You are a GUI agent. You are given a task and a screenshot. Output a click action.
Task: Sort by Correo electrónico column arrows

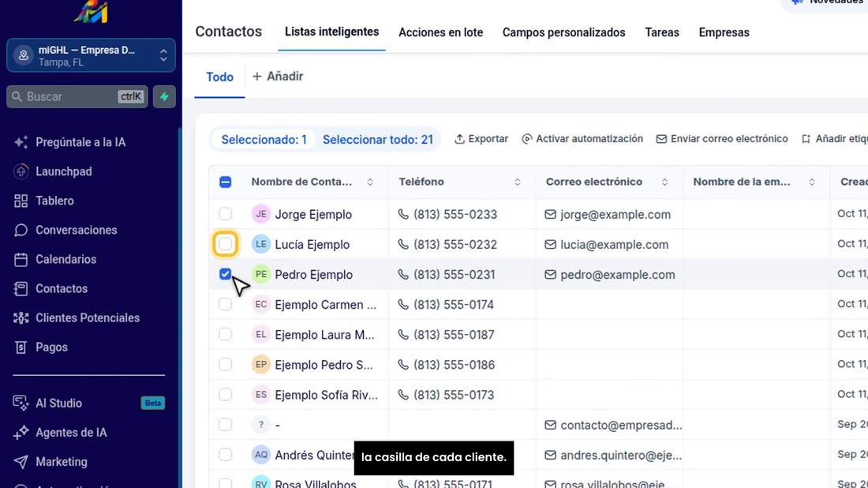click(664, 182)
